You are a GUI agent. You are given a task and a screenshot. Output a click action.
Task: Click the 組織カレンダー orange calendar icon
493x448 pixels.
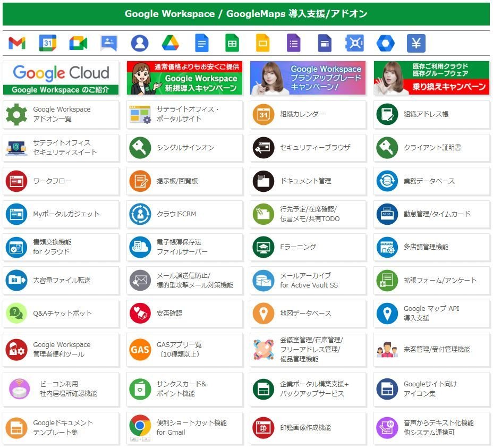click(x=263, y=114)
